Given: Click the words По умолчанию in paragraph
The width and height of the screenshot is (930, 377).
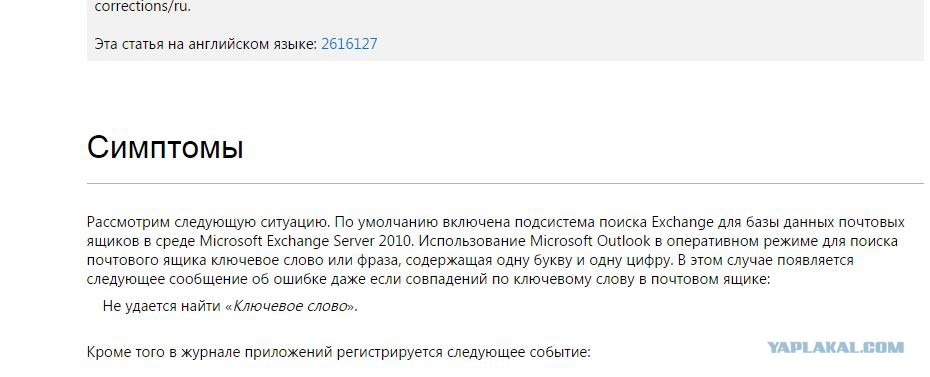Looking at the screenshot, I should point(383,223).
